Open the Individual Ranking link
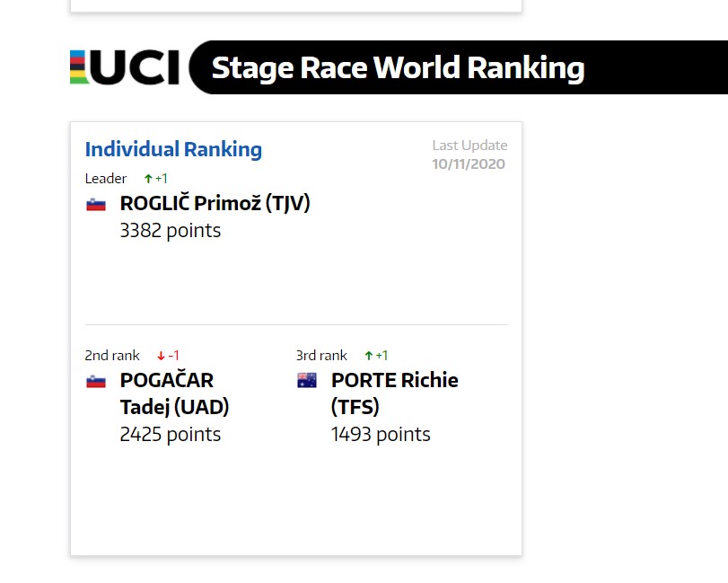 173,150
